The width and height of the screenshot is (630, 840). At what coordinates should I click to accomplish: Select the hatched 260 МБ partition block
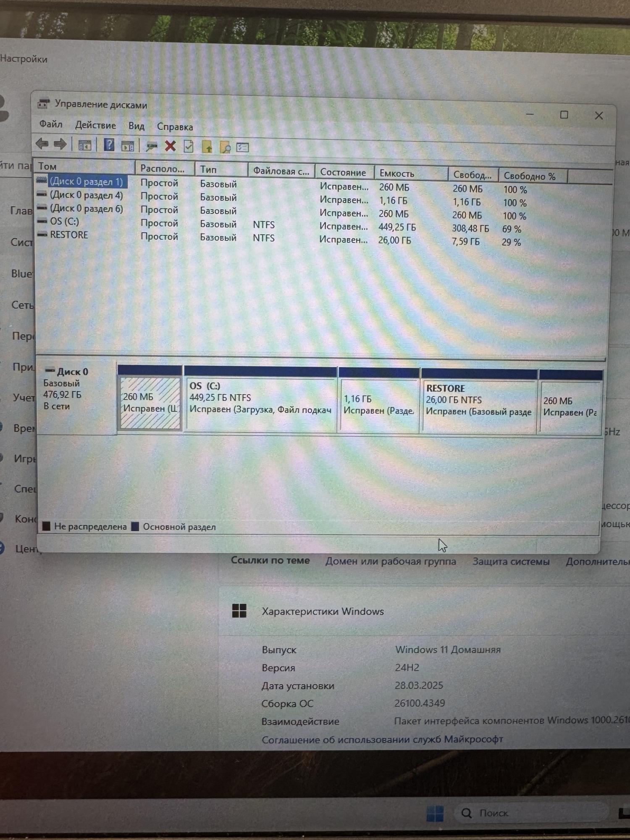click(150, 398)
